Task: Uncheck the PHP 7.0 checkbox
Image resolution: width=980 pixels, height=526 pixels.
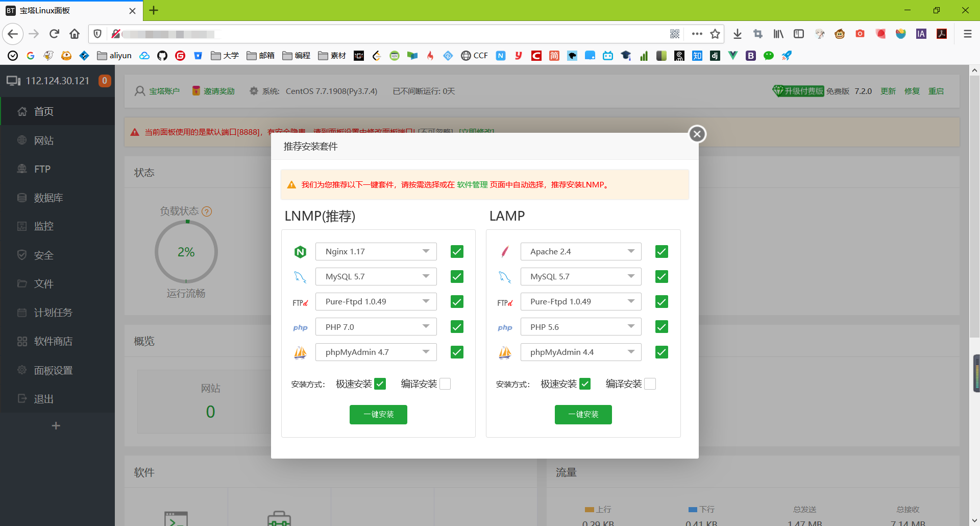Action: click(x=457, y=327)
